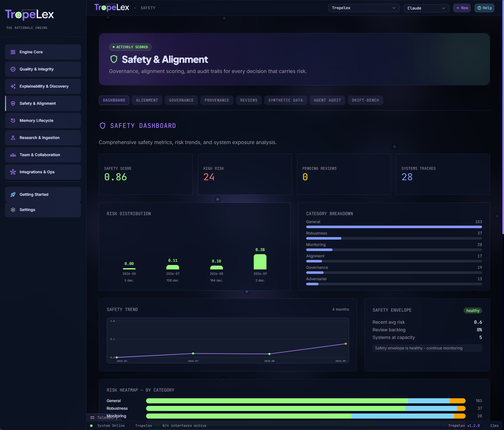Click the TropeLex logo in the sidebar
Image resolution: width=504 pixels, height=430 pixels.
(30, 15)
